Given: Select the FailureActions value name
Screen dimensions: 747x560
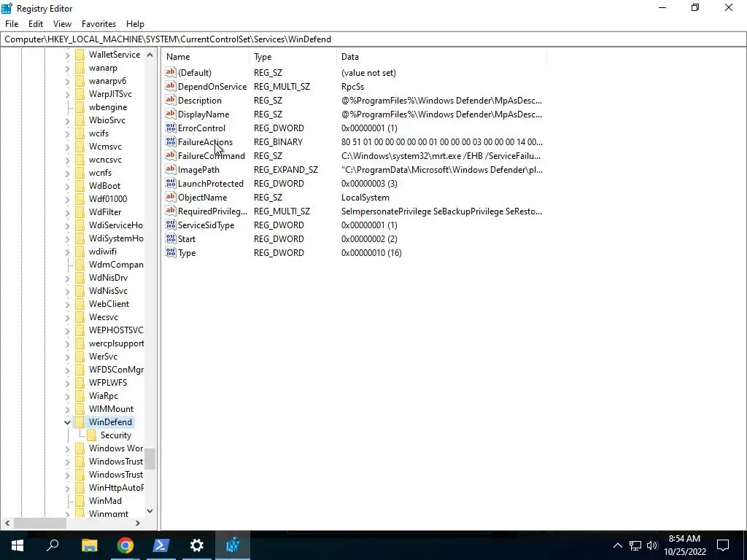Looking at the screenshot, I should click(x=205, y=142).
